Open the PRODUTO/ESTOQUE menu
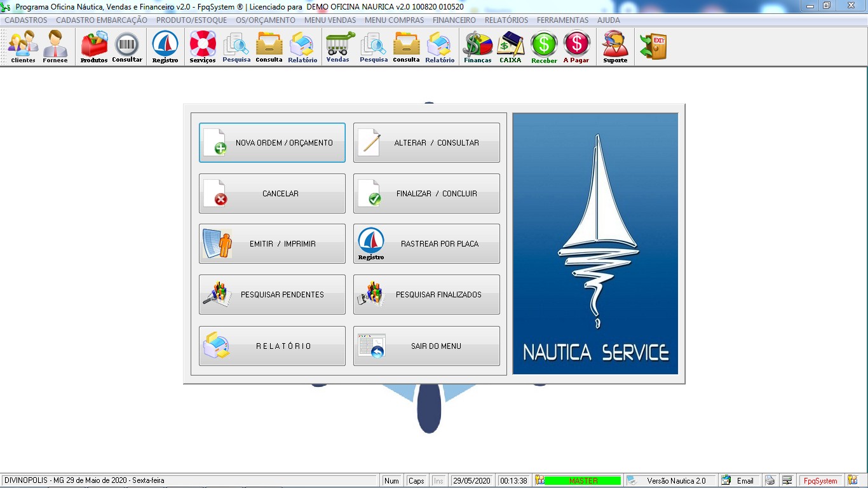The image size is (868, 488). [191, 20]
